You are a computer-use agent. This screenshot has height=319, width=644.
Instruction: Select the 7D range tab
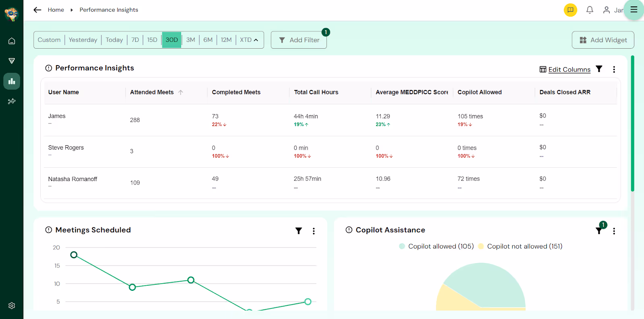pos(135,40)
